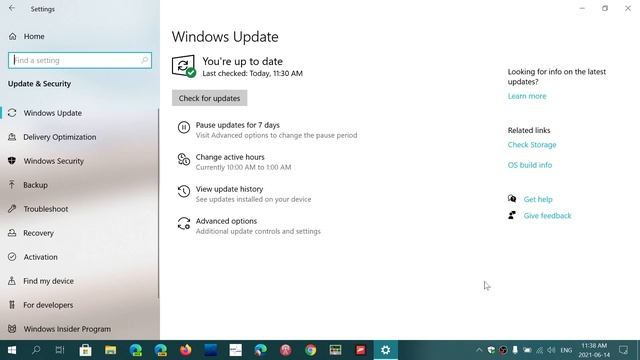Open Advanced options
This screenshot has width=640, height=360.
(226, 221)
